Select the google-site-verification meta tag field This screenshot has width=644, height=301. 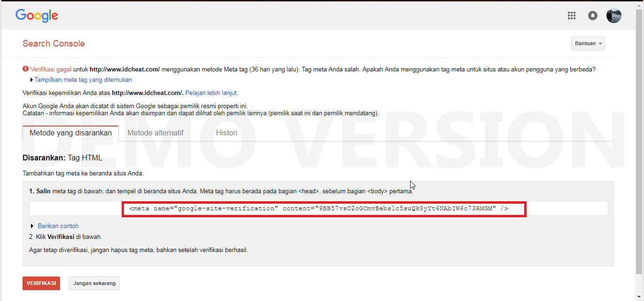coord(318,208)
